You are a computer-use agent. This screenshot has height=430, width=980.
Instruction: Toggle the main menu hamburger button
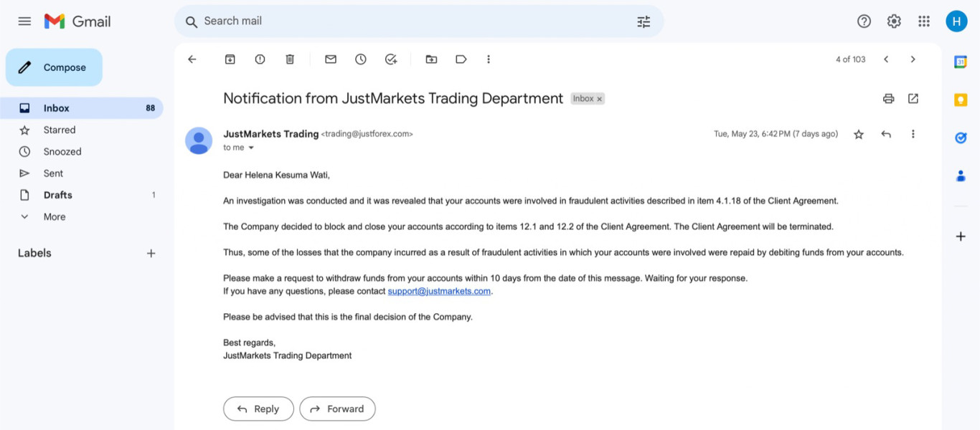click(24, 21)
